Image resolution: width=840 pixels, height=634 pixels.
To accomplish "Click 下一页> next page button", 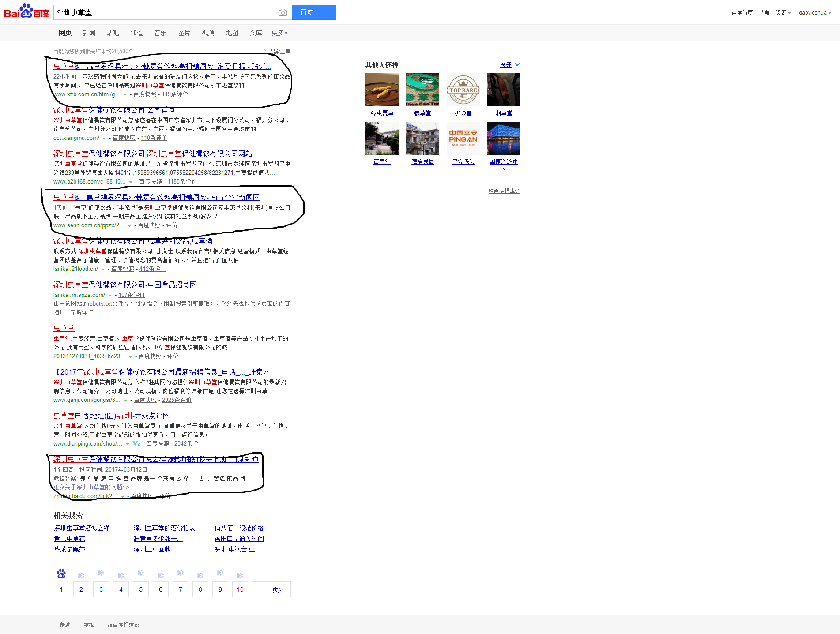I will click(271, 589).
